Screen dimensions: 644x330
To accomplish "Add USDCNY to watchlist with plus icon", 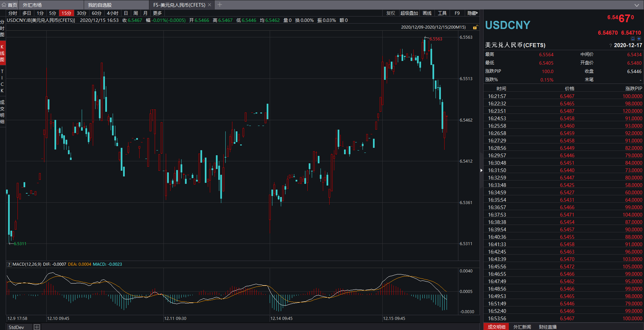I will point(639,39).
